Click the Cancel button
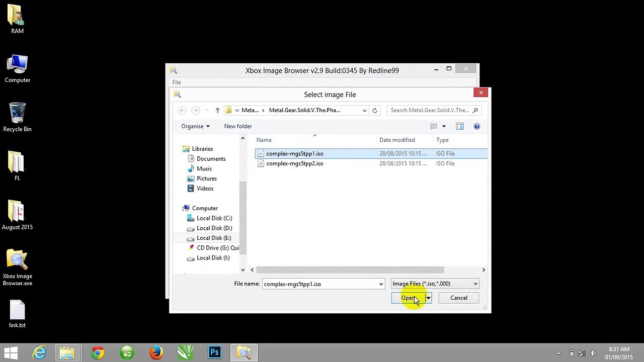This screenshot has height=362, width=644. (459, 298)
